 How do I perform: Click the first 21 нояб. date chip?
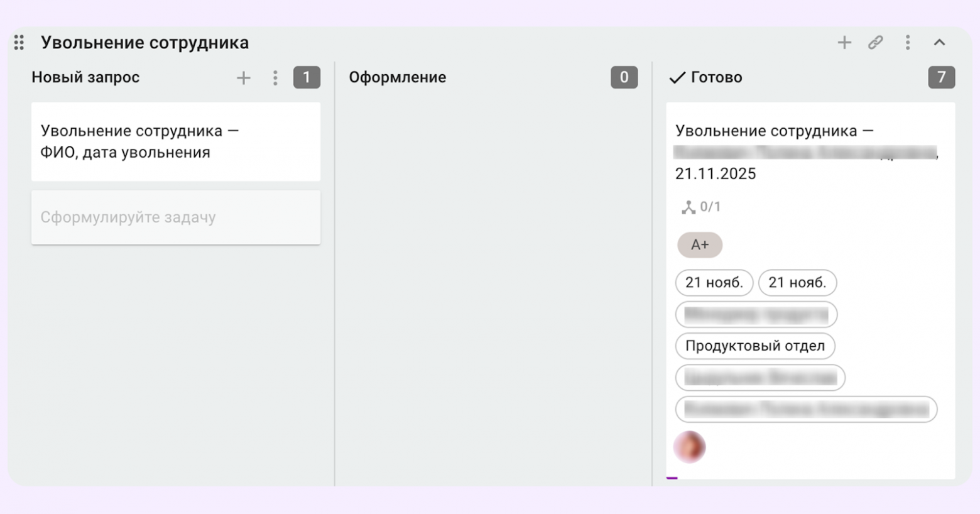coord(714,283)
